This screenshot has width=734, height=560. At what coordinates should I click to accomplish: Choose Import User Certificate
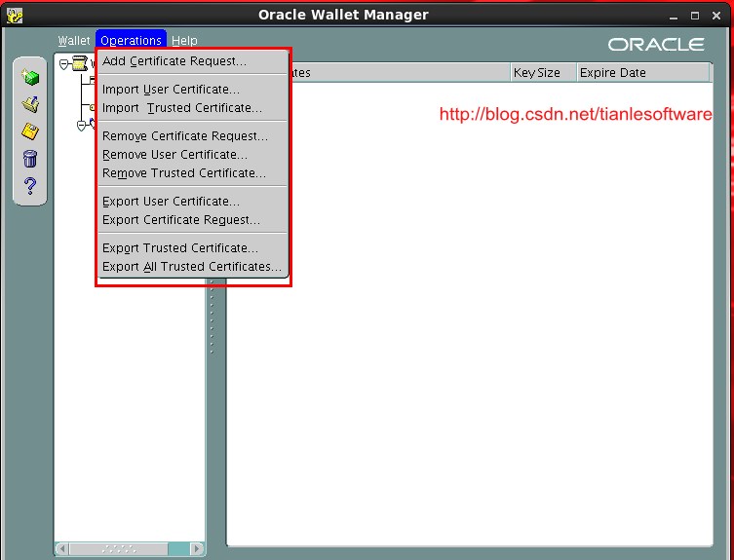pyautogui.click(x=193, y=90)
